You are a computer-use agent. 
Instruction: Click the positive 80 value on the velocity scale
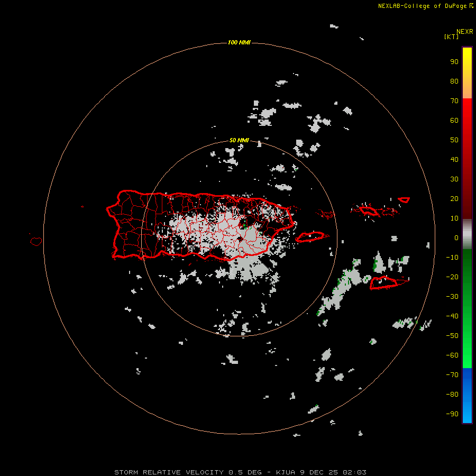click(x=454, y=81)
